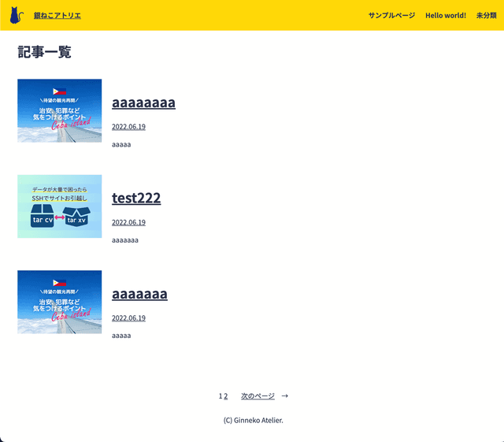Open the last article title aaaaaaa
This screenshot has width=504, height=442.
pyautogui.click(x=139, y=294)
